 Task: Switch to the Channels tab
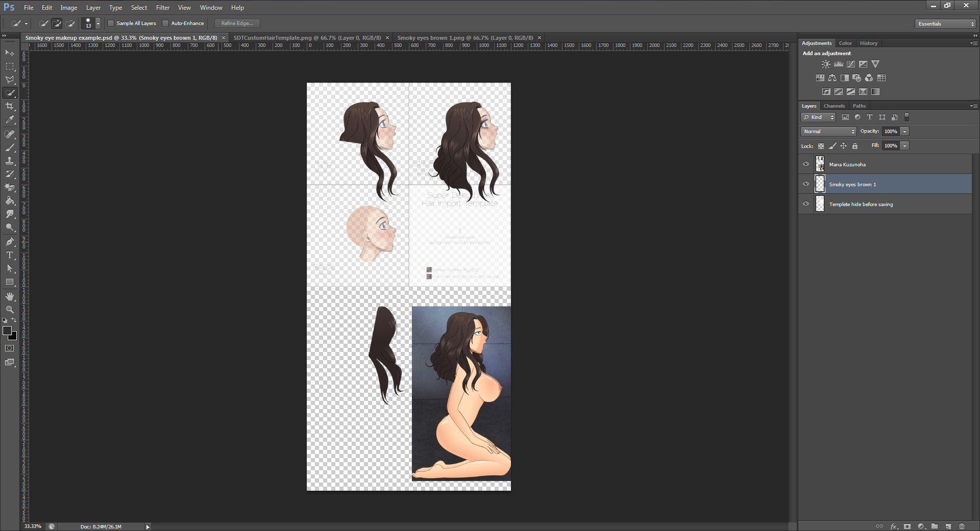(x=834, y=106)
